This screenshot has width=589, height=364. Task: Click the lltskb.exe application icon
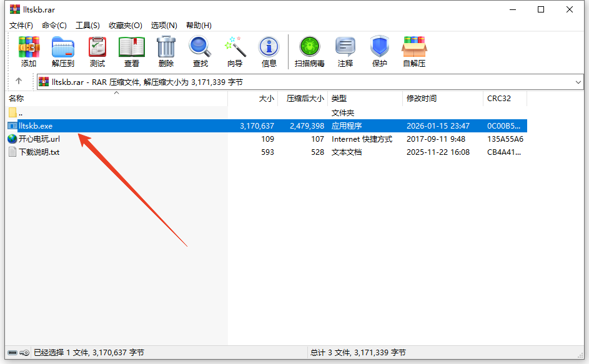pos(12,126)
